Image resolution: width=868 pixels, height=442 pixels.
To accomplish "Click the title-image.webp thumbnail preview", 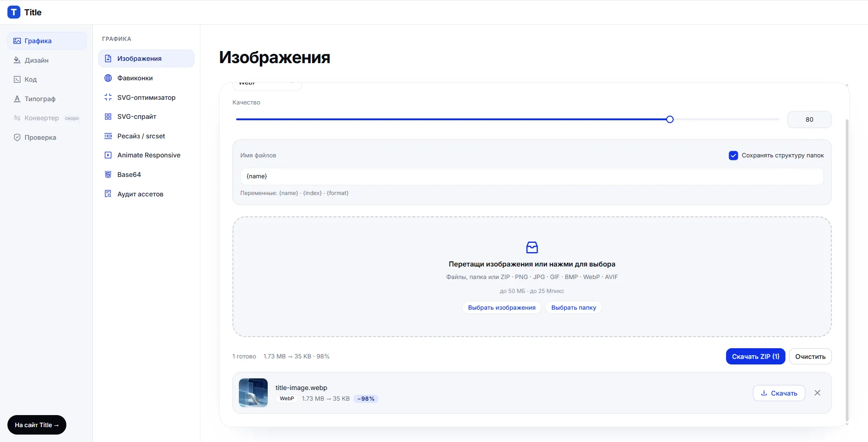I will (253, 393).
